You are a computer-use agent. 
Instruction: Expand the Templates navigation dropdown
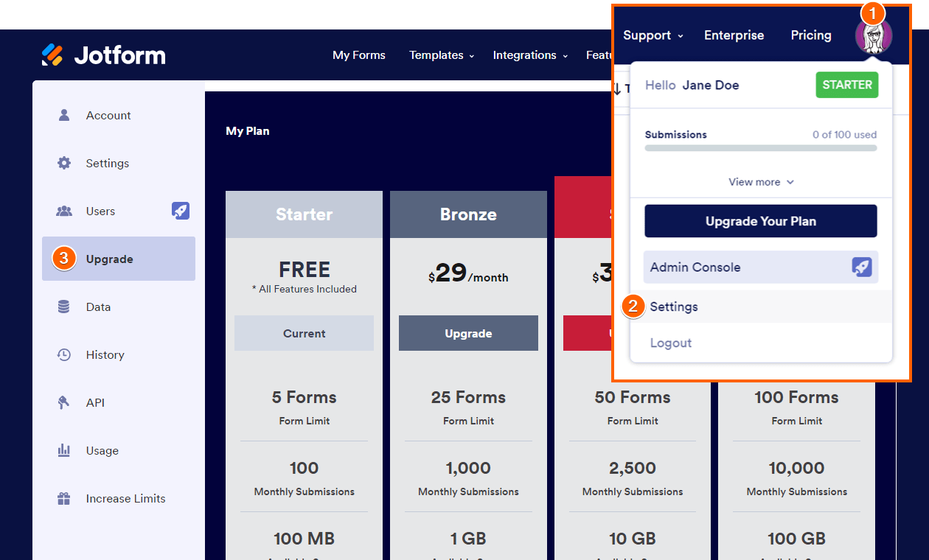click(442, 55)
